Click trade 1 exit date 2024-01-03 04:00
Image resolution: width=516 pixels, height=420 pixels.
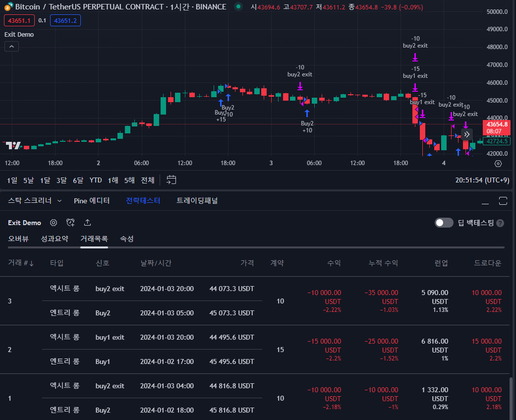(167, 386)
